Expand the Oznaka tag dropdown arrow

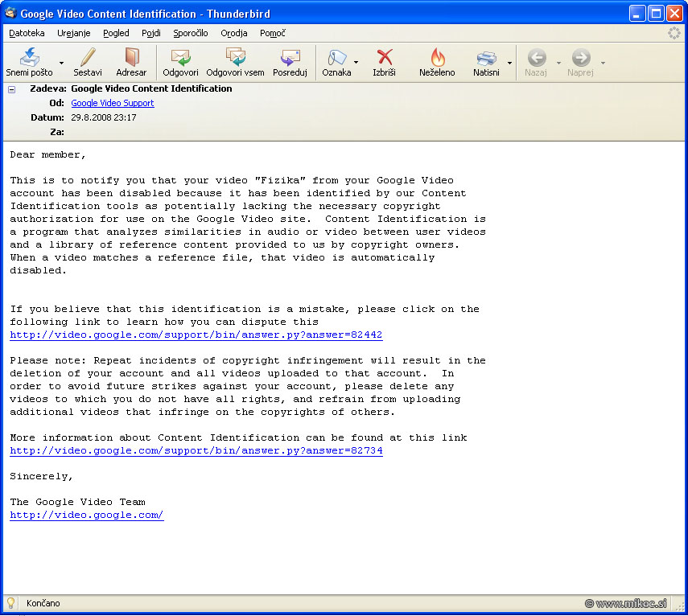pyautogui.click(x=356, y=62)
